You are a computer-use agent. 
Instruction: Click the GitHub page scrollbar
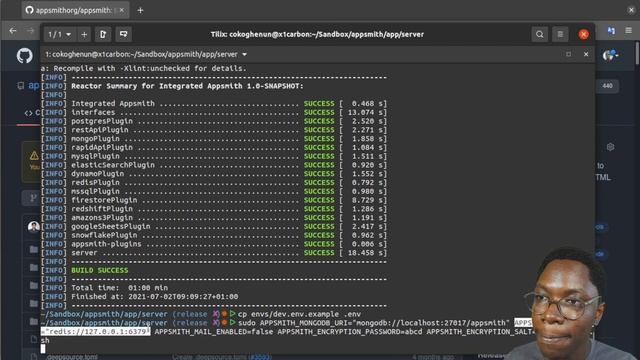[x=638, y=53]
